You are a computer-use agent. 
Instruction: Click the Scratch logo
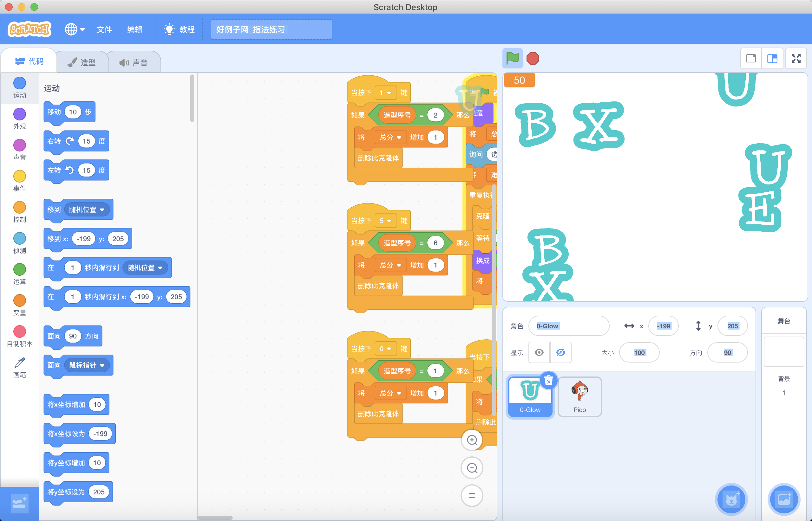pyautogui.click(x=29, y=29)
